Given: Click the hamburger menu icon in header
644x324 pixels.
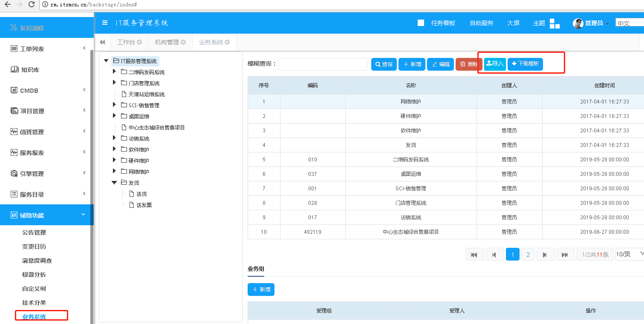Looking at the screenshot, I should point(105,23).
